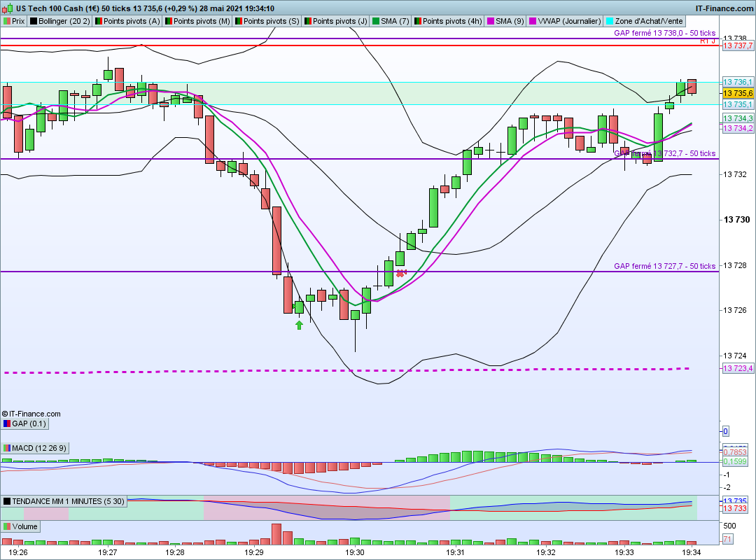Click the magenta SMA (9) color swatch
The image size is (756, 560).
point(490,21)
